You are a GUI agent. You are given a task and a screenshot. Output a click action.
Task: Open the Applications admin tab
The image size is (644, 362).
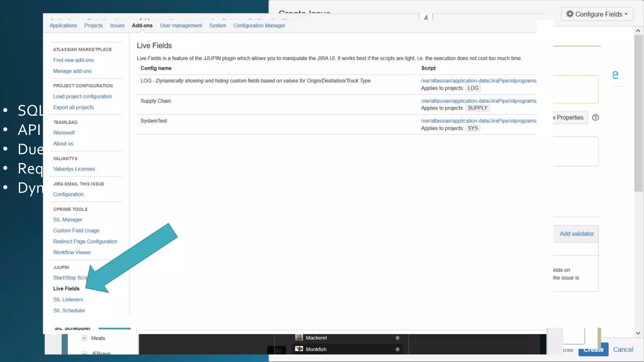pyautogui.click(x=63, y=25)
